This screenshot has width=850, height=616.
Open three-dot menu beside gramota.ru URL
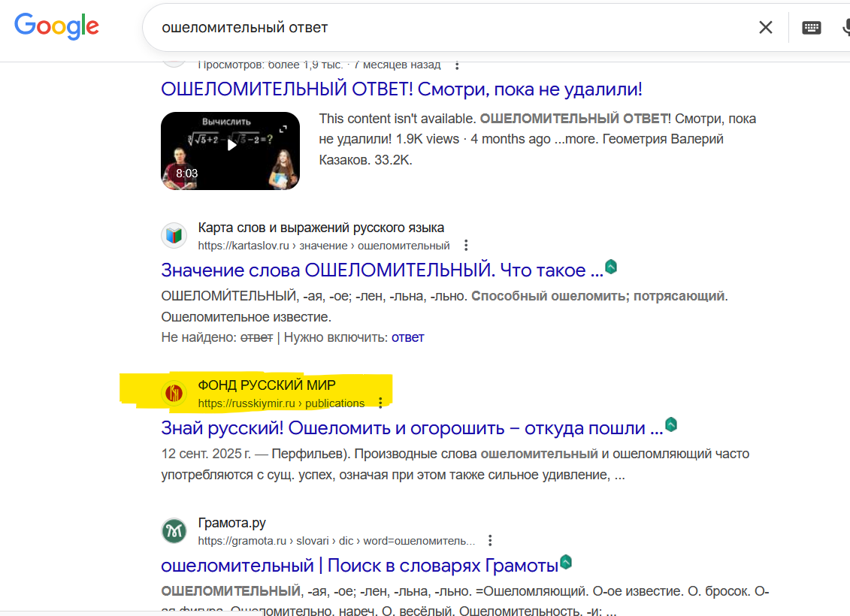click(490, 540)
